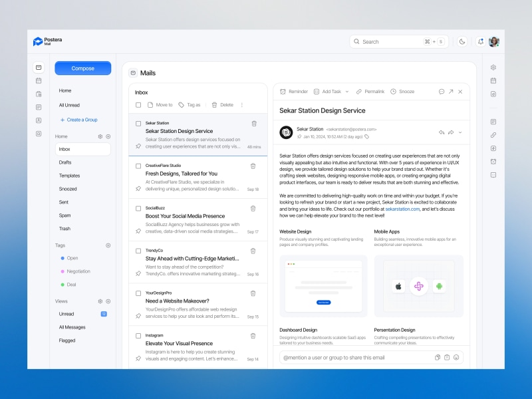Insert emoji with smiley icon
This screenshot has height=399, width=532.
click(456, 357)
